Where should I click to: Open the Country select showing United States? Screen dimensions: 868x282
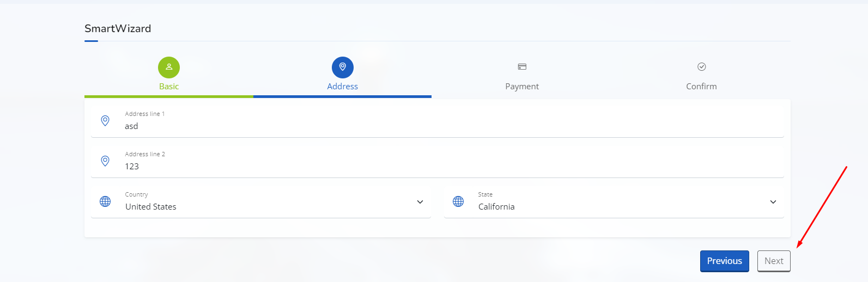[261, 202]
